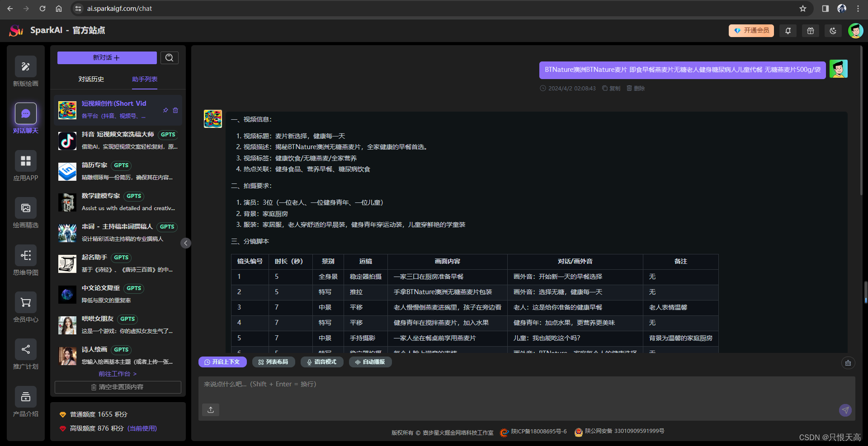This screenshot has height=446, width=868.
Task: Click the search icon next to 新对话
Action: (x=170, y=58)
